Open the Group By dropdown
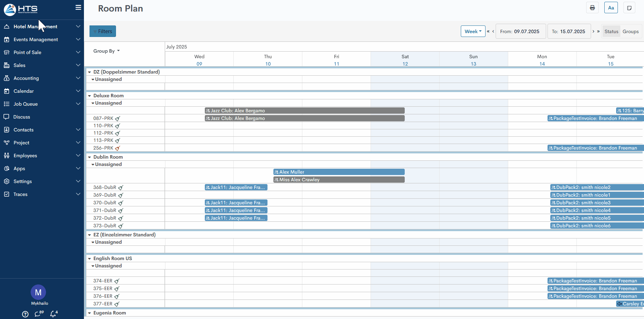Screen dimensions: 644x319 tap(106, 51)
